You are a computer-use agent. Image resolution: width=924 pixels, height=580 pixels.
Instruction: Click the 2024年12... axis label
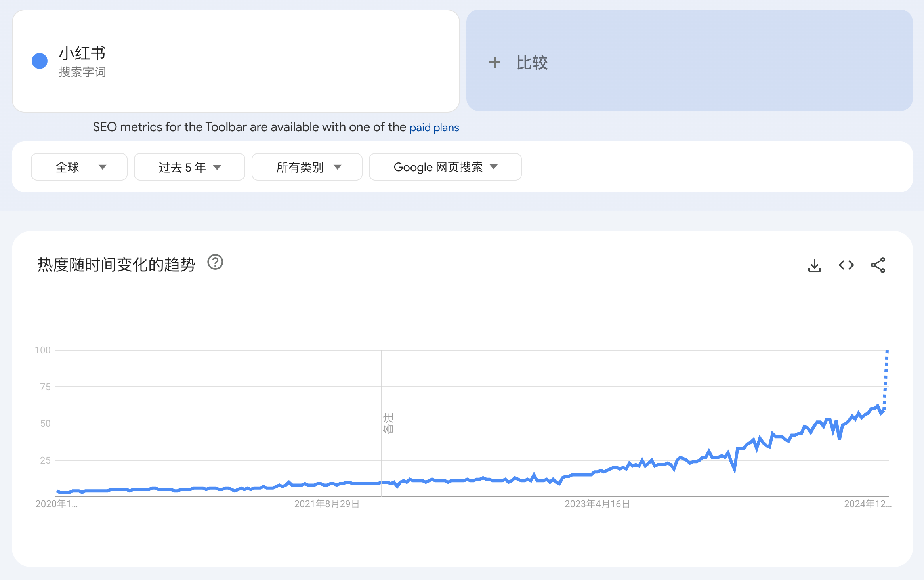pyautogui.click(x=867, y=504)
